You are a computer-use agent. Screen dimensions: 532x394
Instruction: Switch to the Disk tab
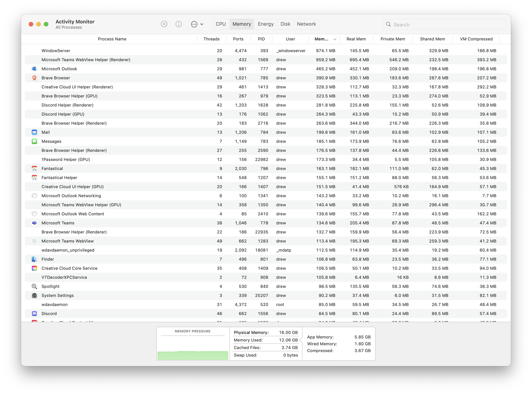(285, 24)
